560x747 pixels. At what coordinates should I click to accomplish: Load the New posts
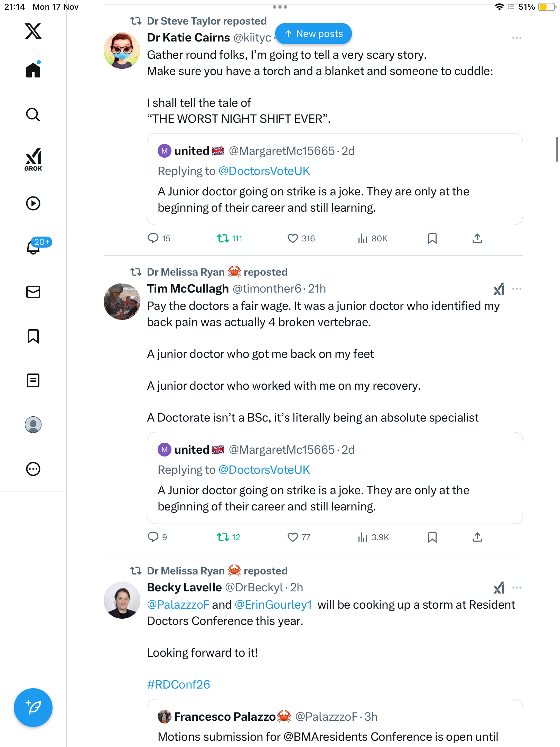coord(314,34)
